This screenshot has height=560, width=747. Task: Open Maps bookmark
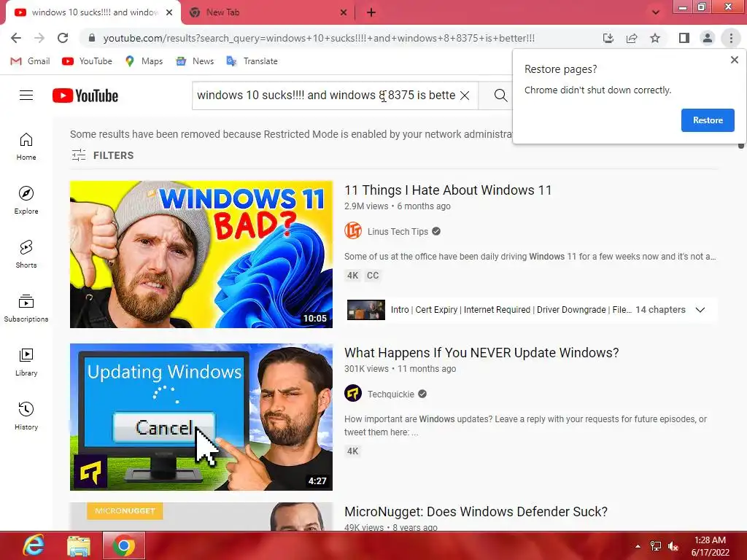(144, 61)
